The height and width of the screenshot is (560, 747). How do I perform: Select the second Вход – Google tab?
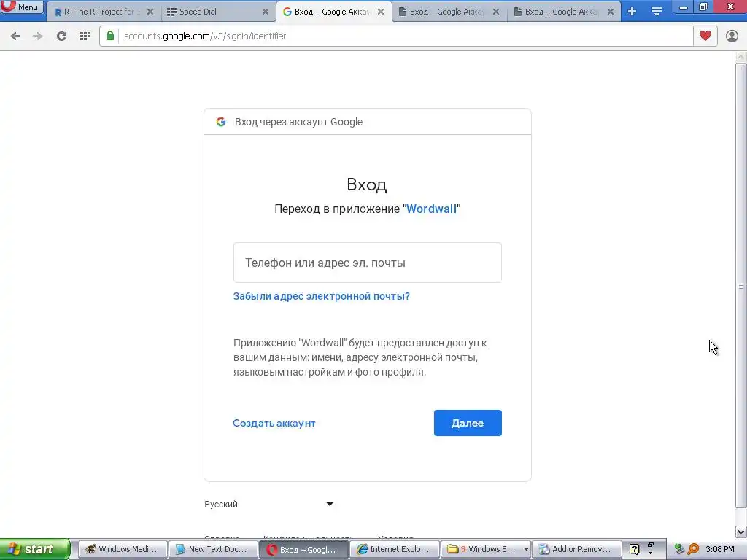coord(449,12)
